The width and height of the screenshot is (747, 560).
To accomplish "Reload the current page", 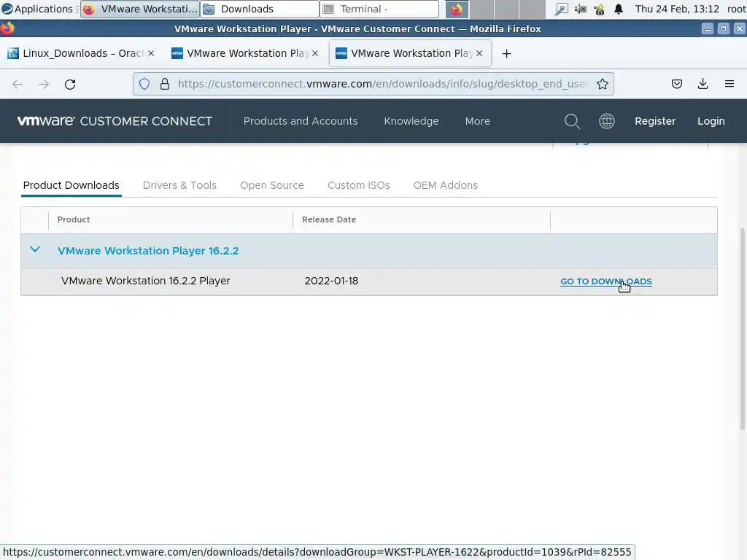I will [x=70, y=85].
